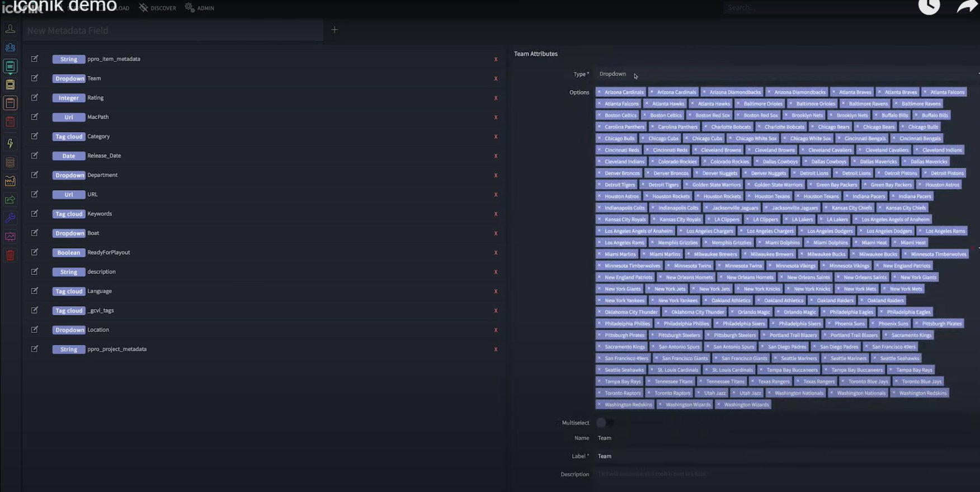Open the pink presentation chart icon
The image size is (980, 492).
[x=10, y=236]
